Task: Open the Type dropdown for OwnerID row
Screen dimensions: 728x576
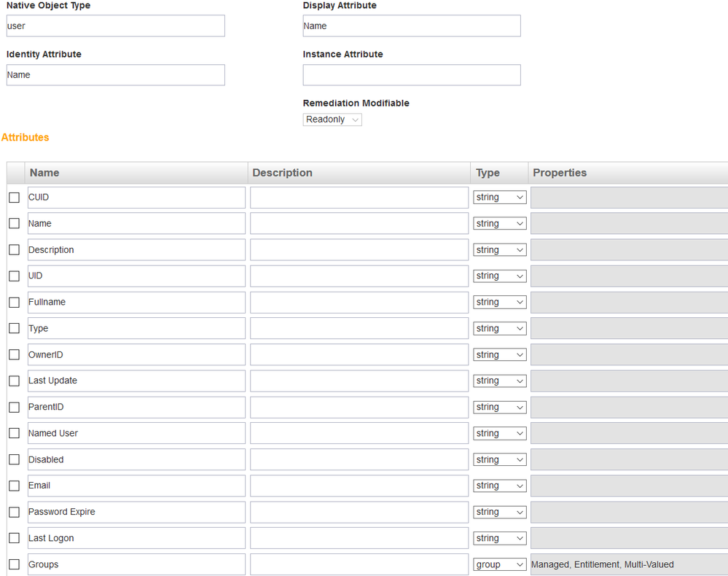Action: (499, 354)
